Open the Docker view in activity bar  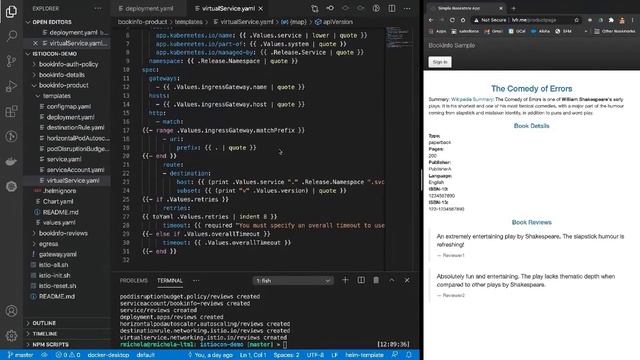pos(11,161)
